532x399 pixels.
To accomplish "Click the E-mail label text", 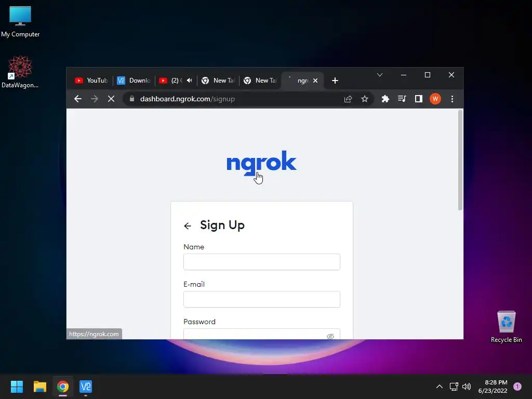I will (194, 284).
